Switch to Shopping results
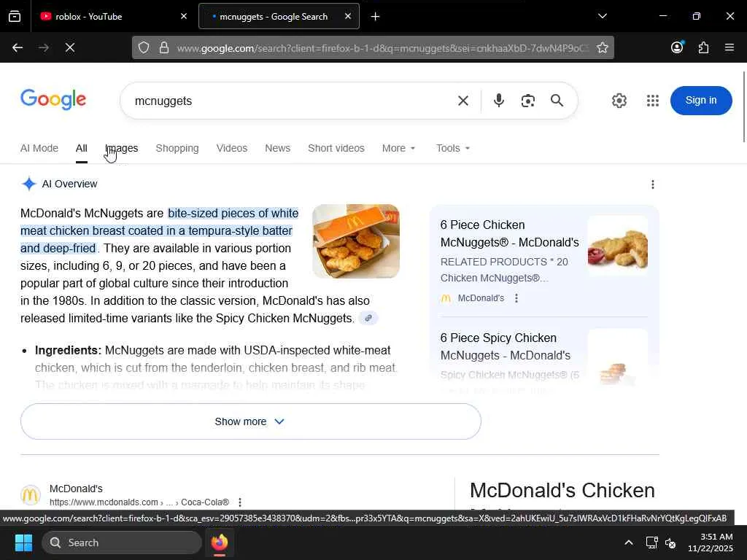 pos(177,149)
